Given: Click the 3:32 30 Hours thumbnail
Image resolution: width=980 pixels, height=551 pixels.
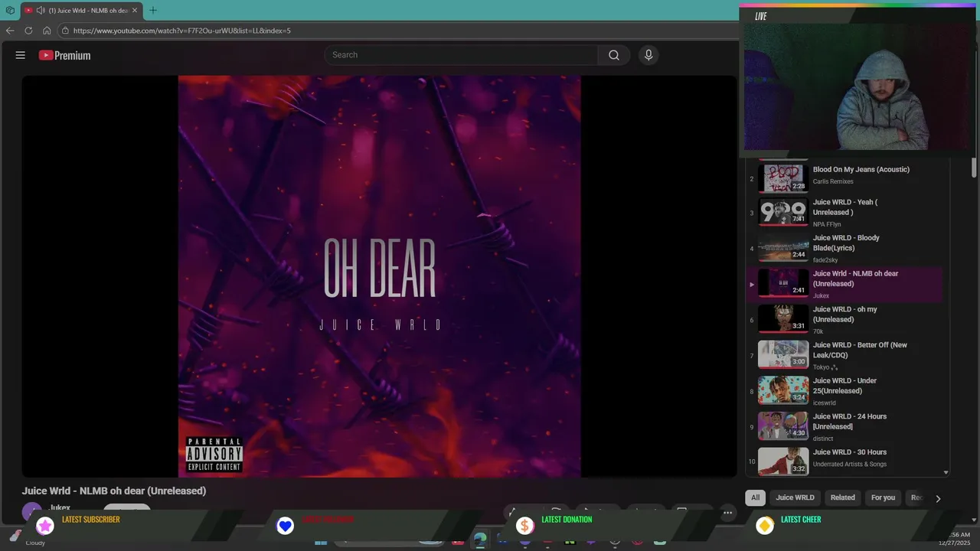Looking at the screenshot, I should (x=783, y=461).
